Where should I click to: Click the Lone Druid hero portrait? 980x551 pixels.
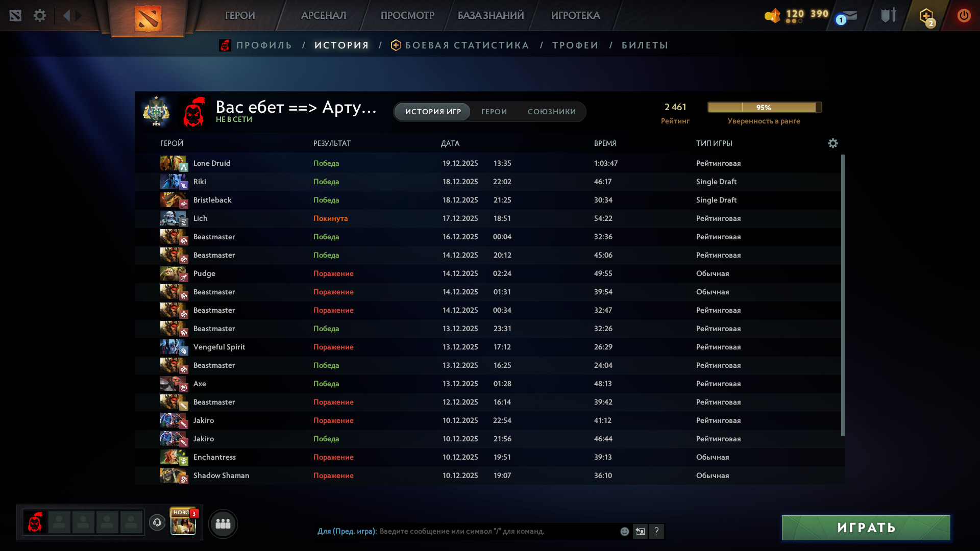tap(173, 163)
